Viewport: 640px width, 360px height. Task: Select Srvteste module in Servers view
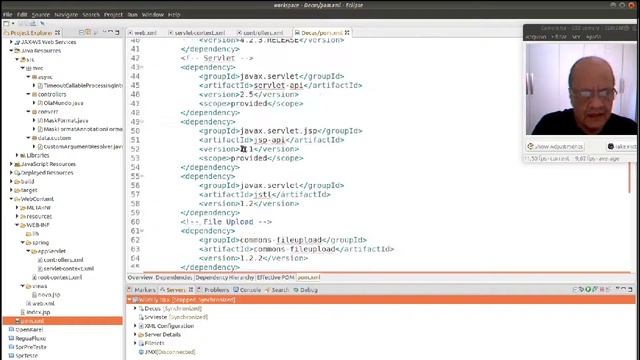click(x=173, y=317)
